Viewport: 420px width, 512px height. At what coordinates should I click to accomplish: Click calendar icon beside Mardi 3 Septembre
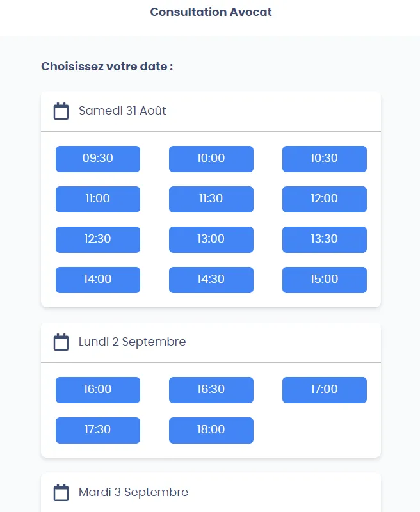coord(61,493)
